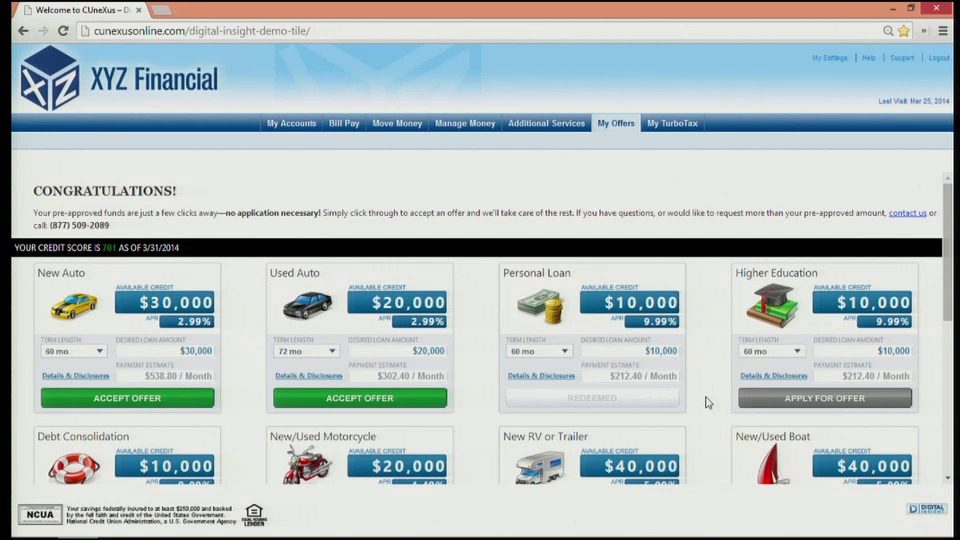The height and width of the screenshot is (540, 960).
Task: Click the New tab button in Chrome
Action: pyautogui.click(x=161, y=10)
